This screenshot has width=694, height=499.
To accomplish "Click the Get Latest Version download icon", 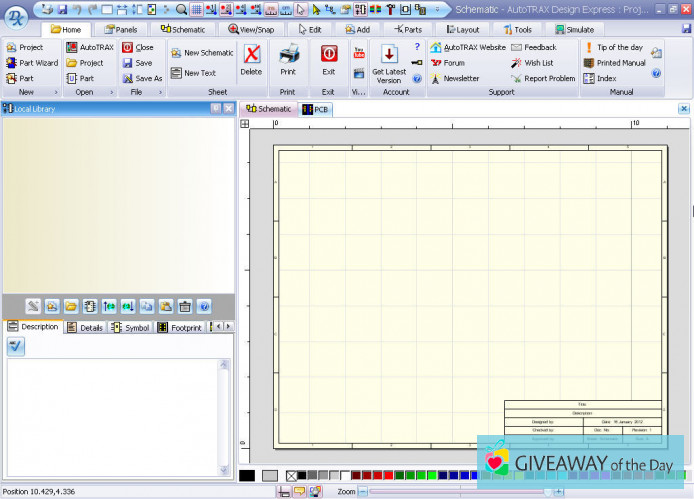I will (389, 54).
